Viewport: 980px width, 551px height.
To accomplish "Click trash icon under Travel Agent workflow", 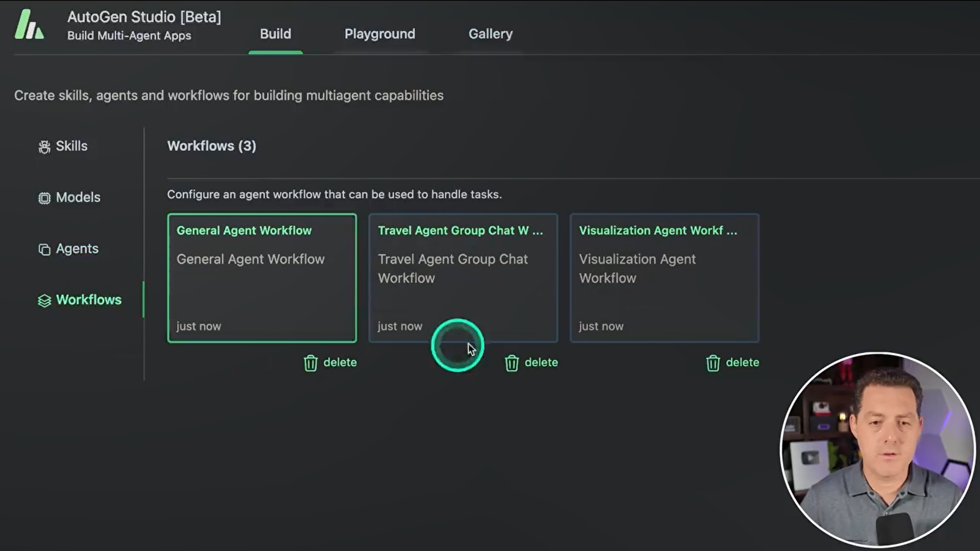I will (512, 363).
